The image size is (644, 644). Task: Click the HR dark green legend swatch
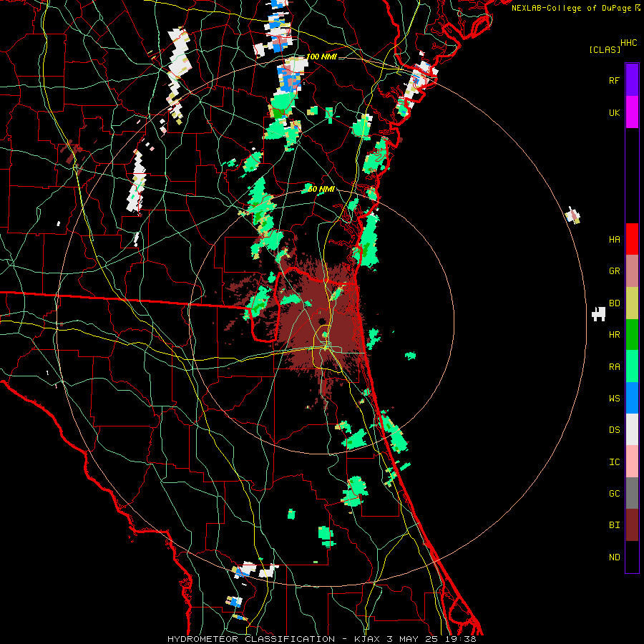click(632, 335)
